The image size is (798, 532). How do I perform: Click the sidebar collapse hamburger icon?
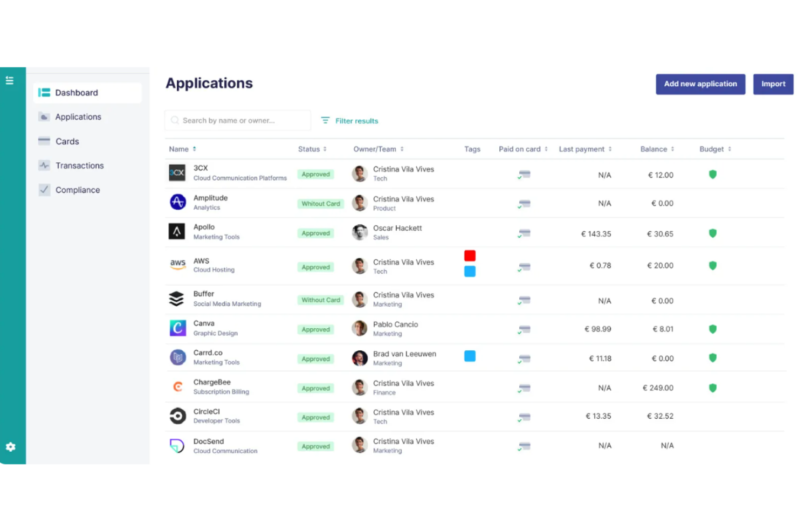pyautogui.click(x=10, y=80)
